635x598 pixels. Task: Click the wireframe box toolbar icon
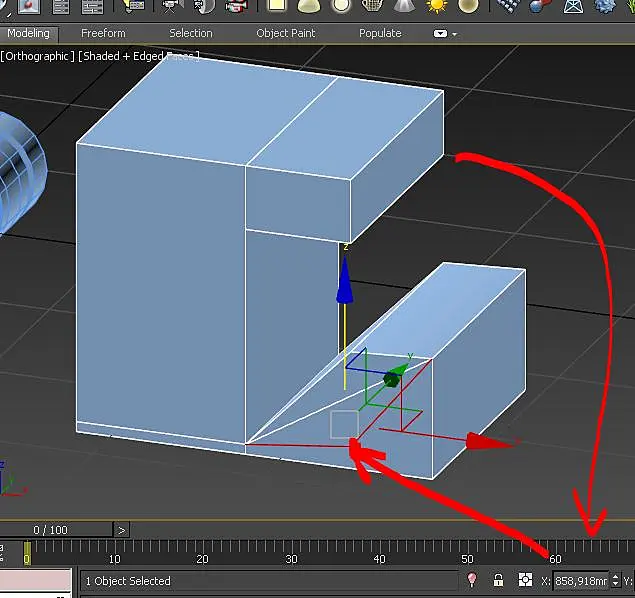pos(573,6)
